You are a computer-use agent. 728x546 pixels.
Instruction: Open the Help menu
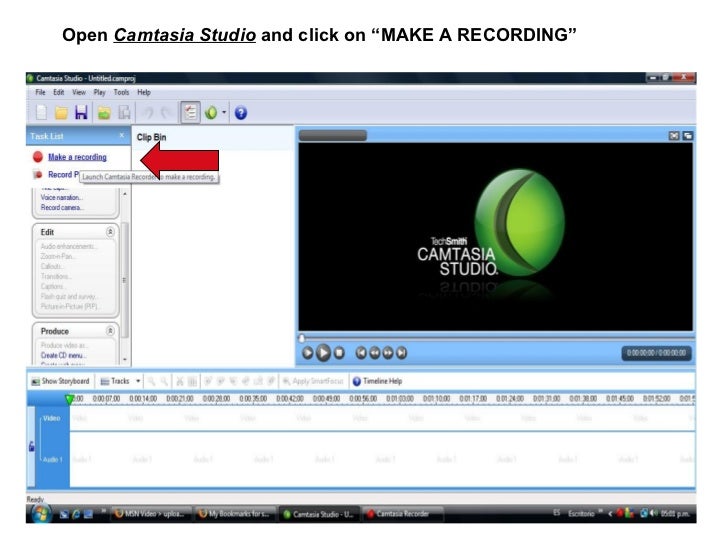pos(144,92)
